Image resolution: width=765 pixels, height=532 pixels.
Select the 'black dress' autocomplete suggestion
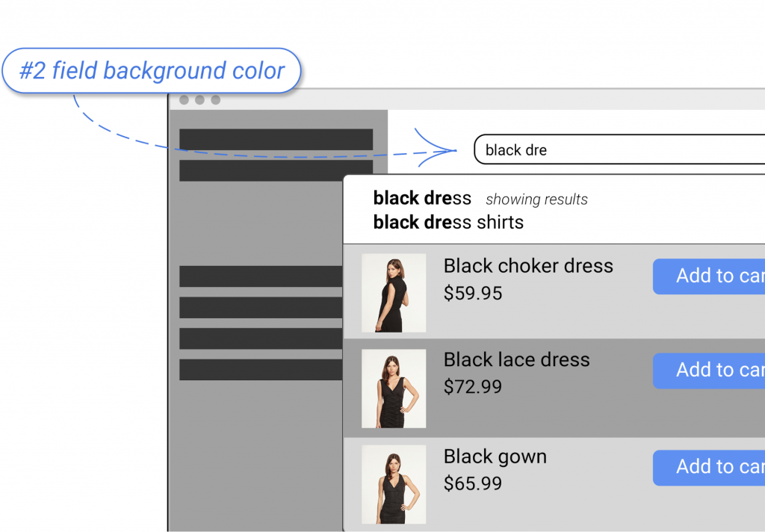point(421,198)
